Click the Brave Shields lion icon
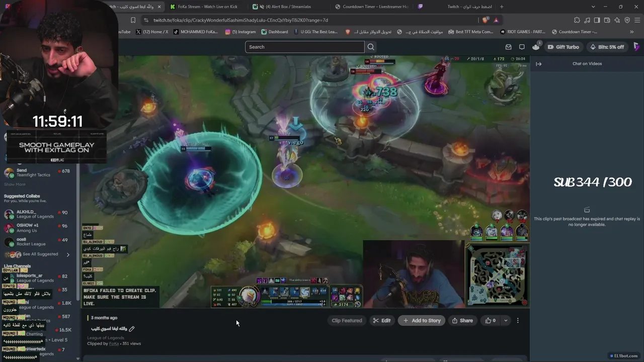The width and height of the screenshot is (644, 362). pyautogui.click(x=485, y=20)
